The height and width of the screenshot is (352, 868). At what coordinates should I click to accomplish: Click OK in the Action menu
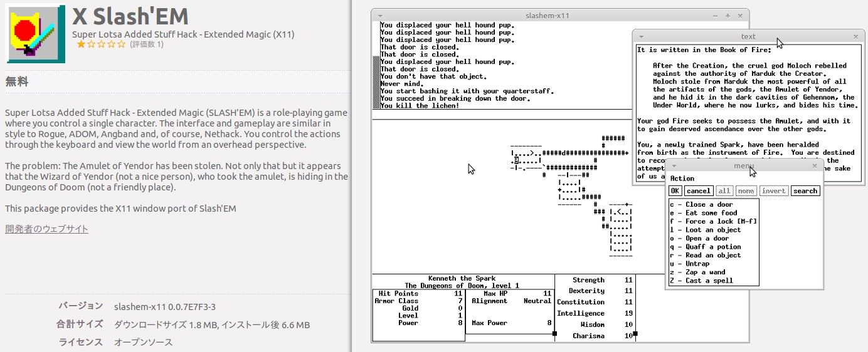(675, 191)
